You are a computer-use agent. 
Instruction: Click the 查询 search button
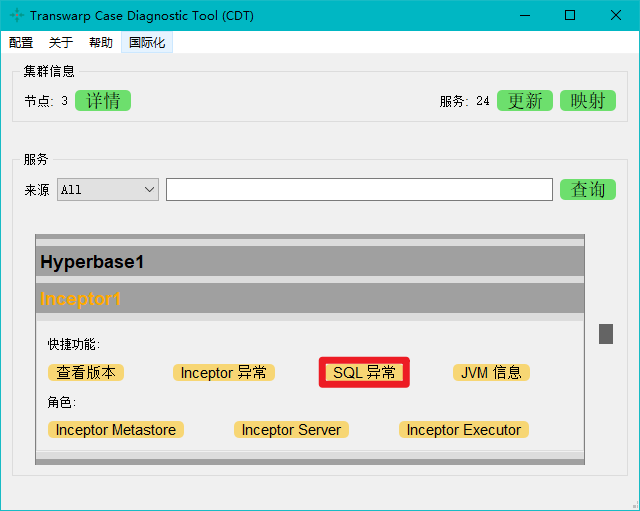[x=588, y=189]
